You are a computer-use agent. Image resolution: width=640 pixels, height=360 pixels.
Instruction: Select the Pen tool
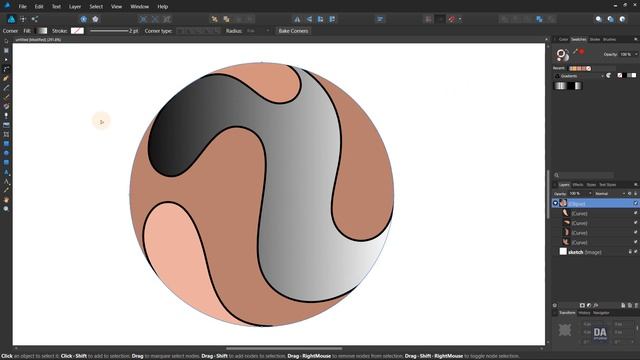6,78
